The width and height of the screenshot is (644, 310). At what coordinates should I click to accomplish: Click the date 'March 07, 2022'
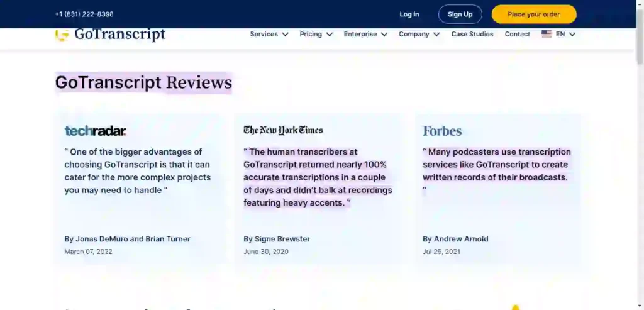click(x=88, y=252)
